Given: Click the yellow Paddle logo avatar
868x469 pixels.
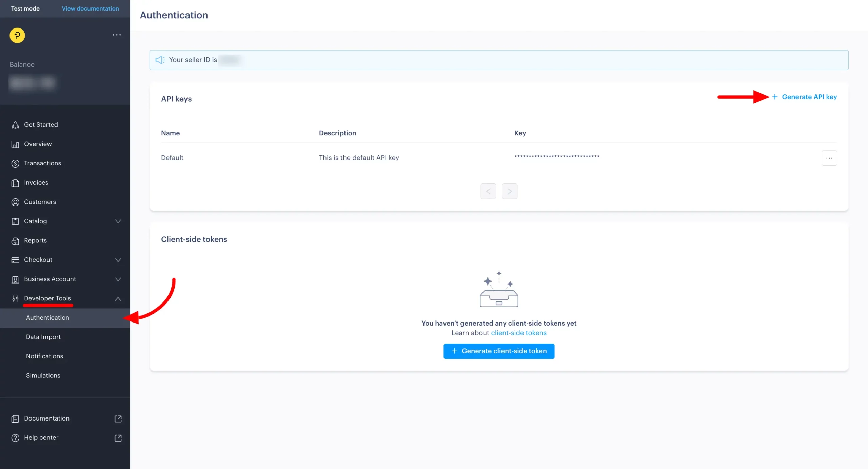Looking at the screenshot, I should [x=17, y=35].
